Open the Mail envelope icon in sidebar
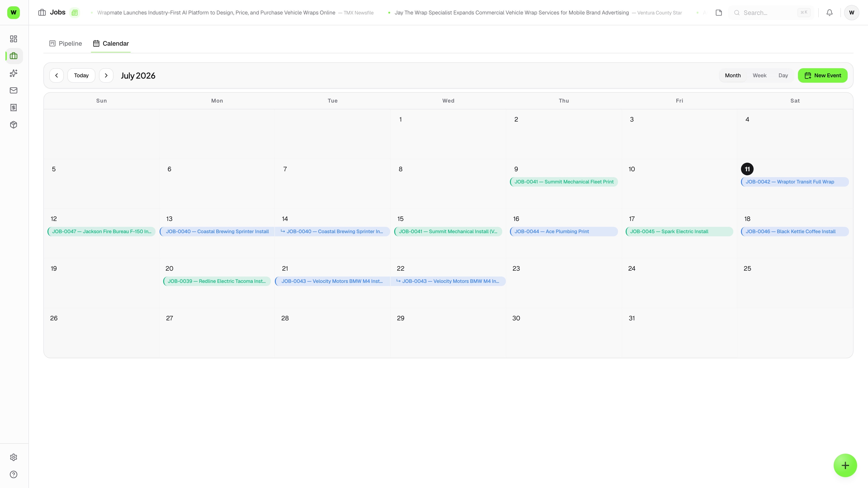The width and height of the screenshot is (868, 488). coord(14,90)
